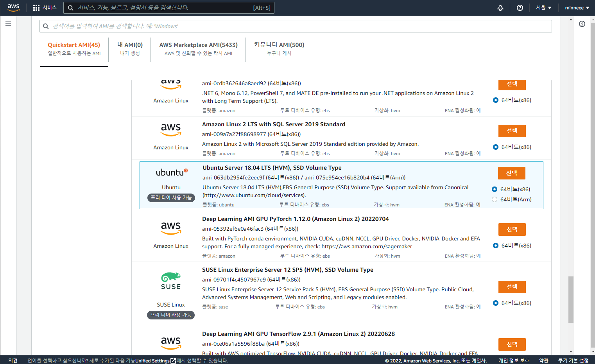
Task: Open the info panel icon on the right
Action: [582, 24]
